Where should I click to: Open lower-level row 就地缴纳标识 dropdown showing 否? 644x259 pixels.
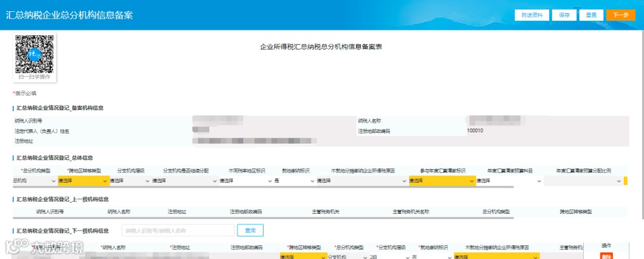(432, 257)
